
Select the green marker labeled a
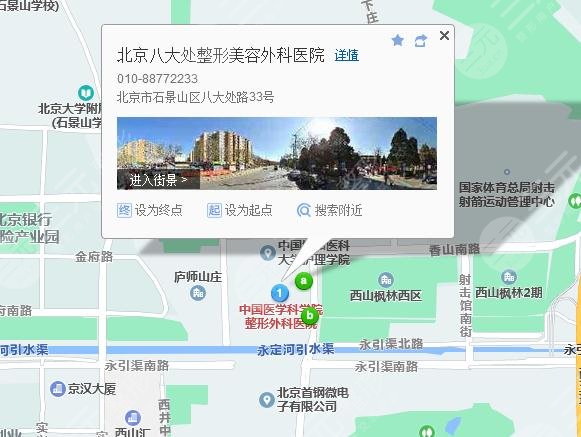tap(304, 281)
